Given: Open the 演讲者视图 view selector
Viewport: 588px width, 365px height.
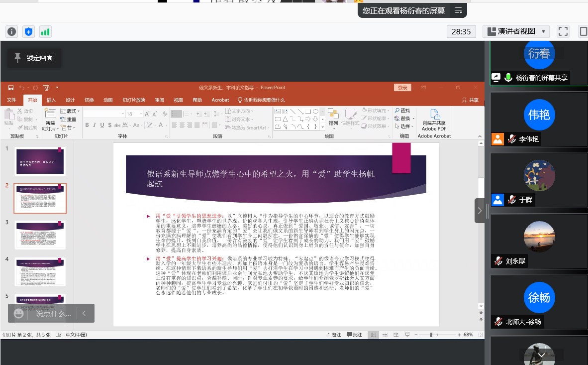Looking at the screenshot, I should 516,31.
